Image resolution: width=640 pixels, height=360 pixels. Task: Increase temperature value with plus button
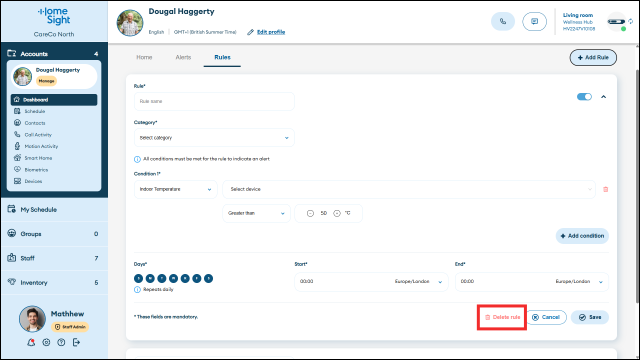337,213
